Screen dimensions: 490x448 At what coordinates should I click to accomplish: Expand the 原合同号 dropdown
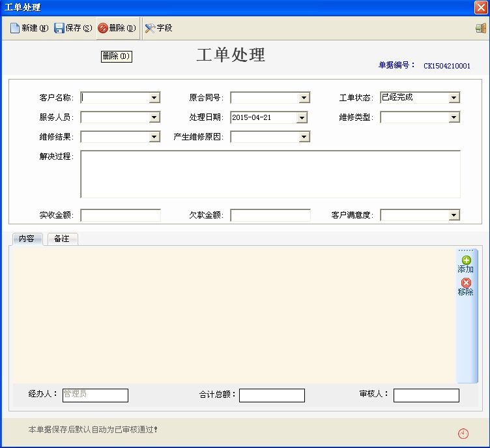(x=304, y=98)
